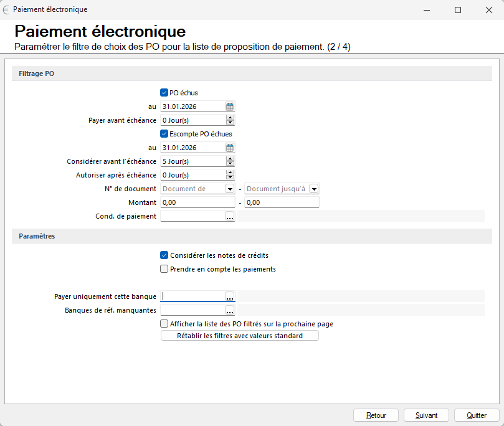The width and height of the screenshot is (504, 426).
Task: Click the first Montant input field
Action: click(x=197, y=202)
